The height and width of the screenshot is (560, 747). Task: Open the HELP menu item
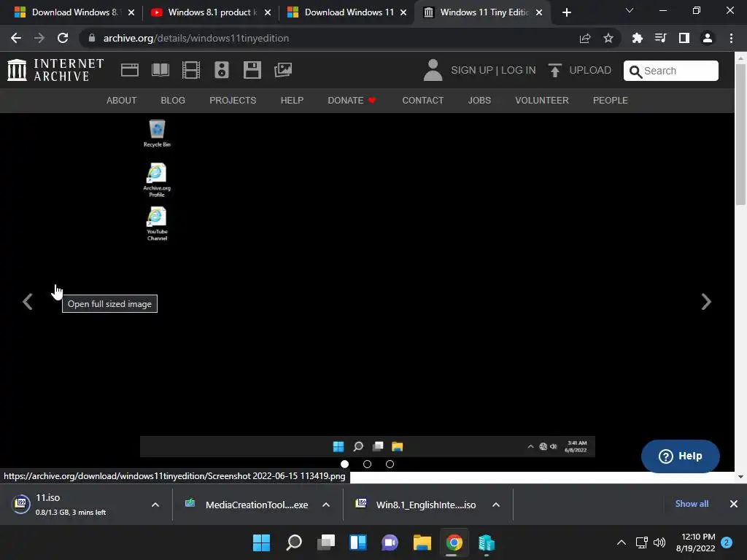[292, 101]
